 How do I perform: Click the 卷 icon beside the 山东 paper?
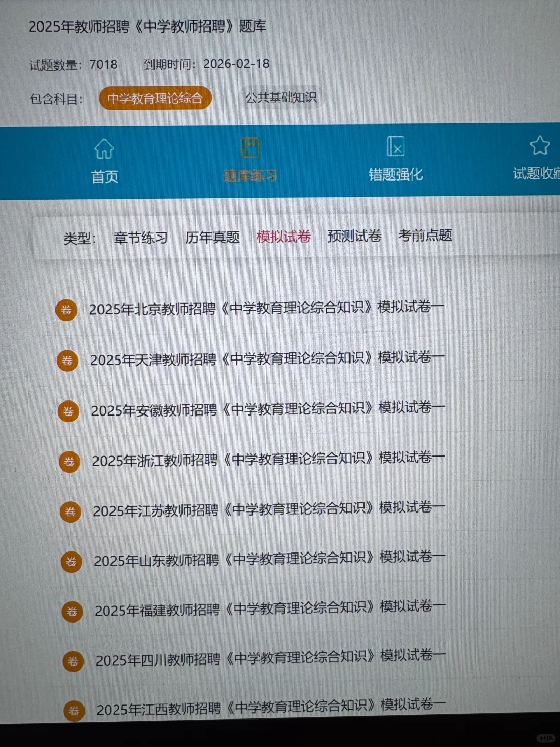(71, 562)
